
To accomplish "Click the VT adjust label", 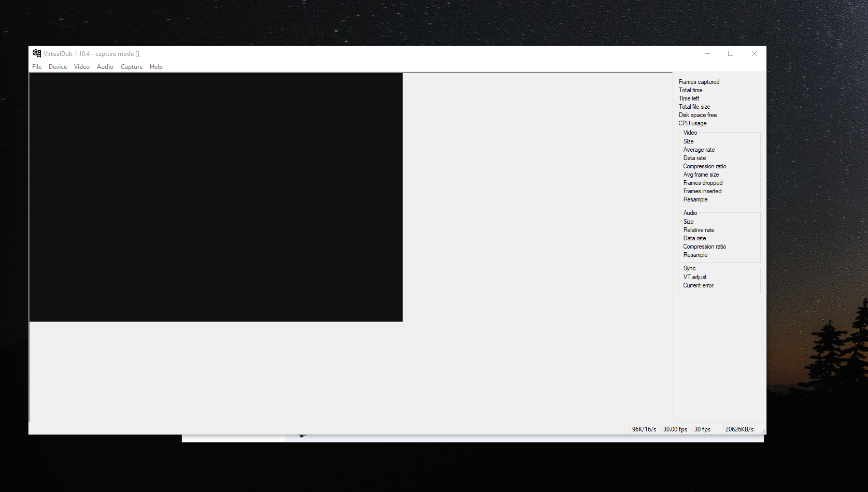I will (694, 277).
